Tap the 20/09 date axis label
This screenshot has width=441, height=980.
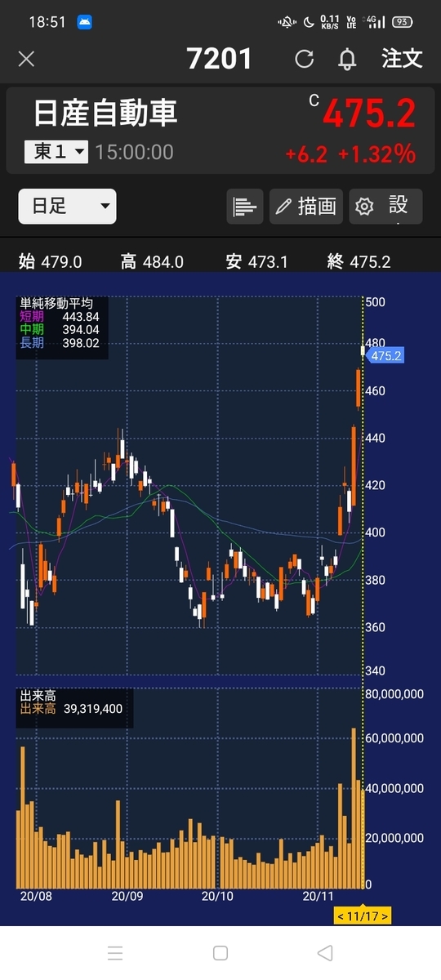click(x=127, y=895)
